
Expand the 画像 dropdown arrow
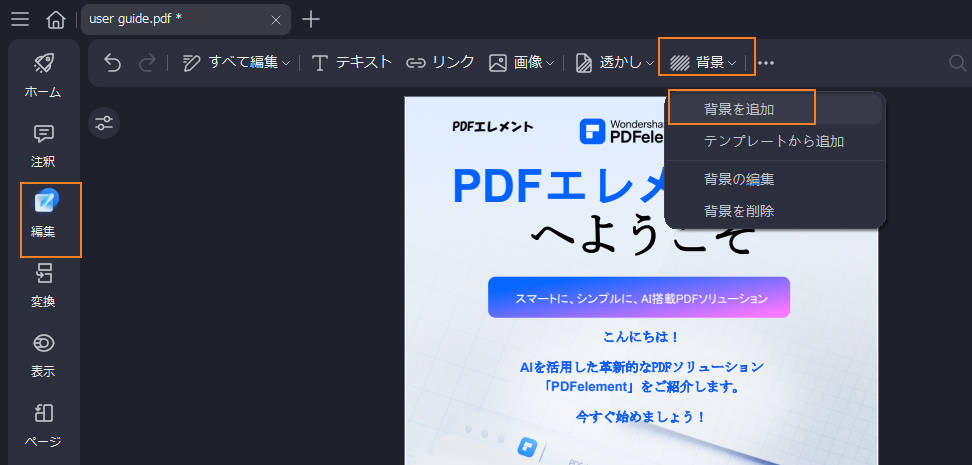[550, 63]
